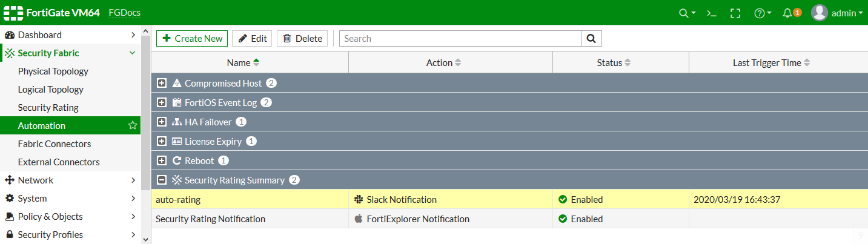Image resolution: width=868 pixels, height=244 pixels.
Task: Click the Compromised Host warning icon
Action: pos(177,83)
